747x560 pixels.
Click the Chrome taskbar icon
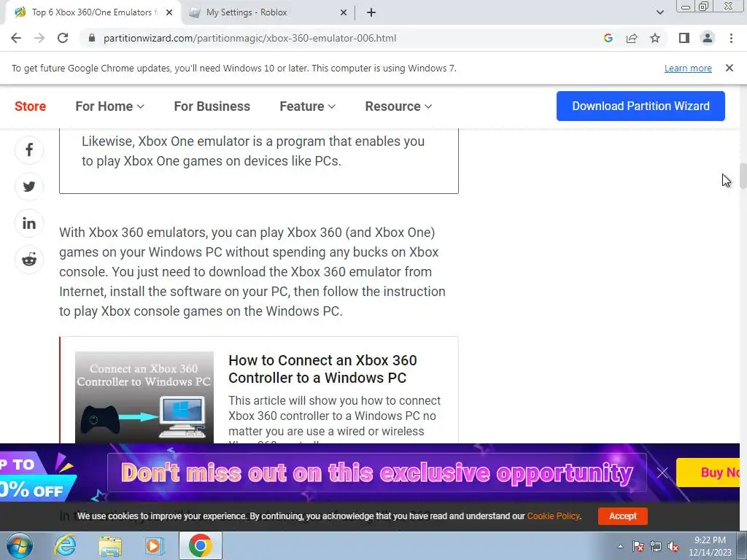tap(201, 545)
